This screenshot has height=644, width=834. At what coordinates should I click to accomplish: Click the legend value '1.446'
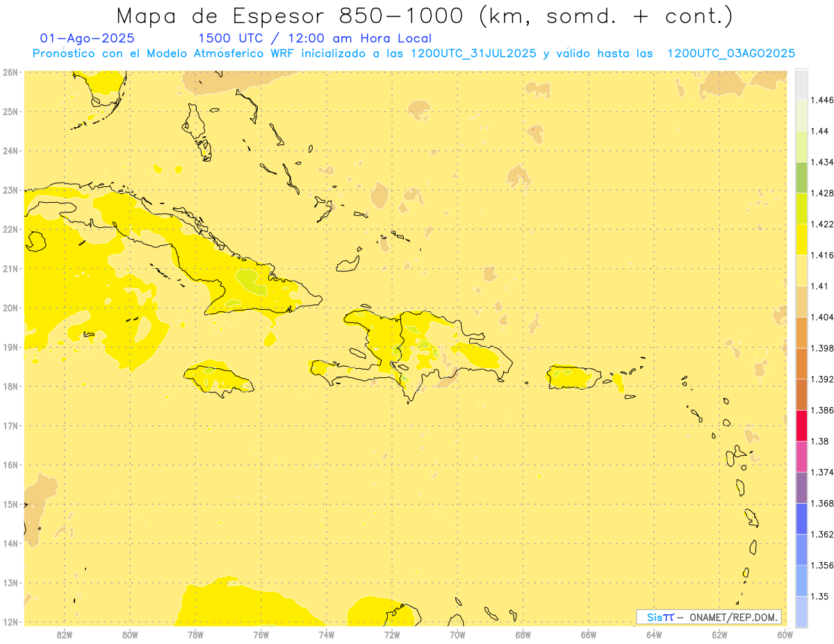pyautogui.click(x=821, y=100)
